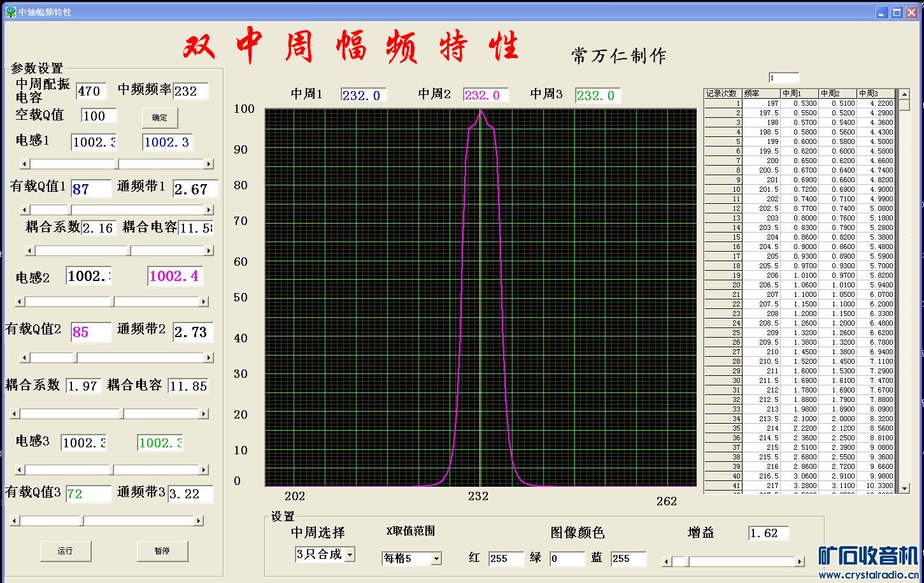Edit the 空载Q值 field showing 100
Screen dimensions: 924x583
(99, 115)
